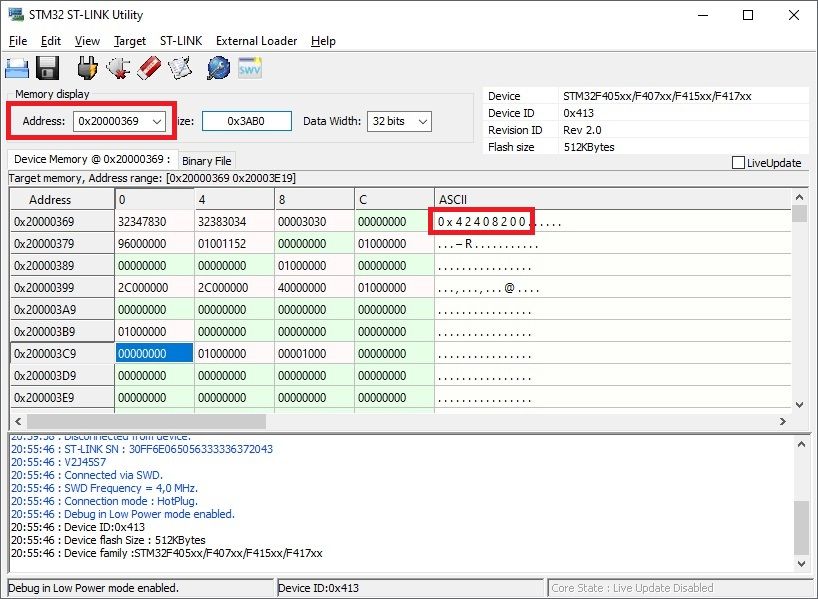The width and height of the screenshot is (818, 599).
Task: Maximize the ST-LINK Utility window
Action: point(748,15)
